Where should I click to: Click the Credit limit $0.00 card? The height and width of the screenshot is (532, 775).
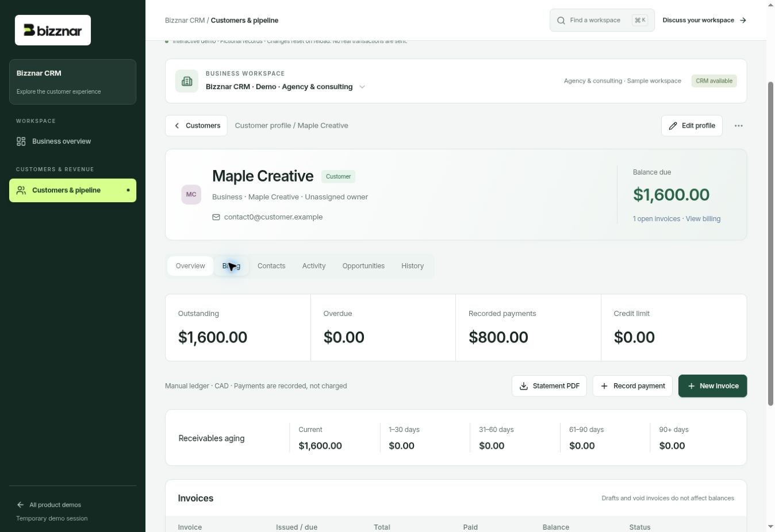pyautogui.click(x=674, y=327)
